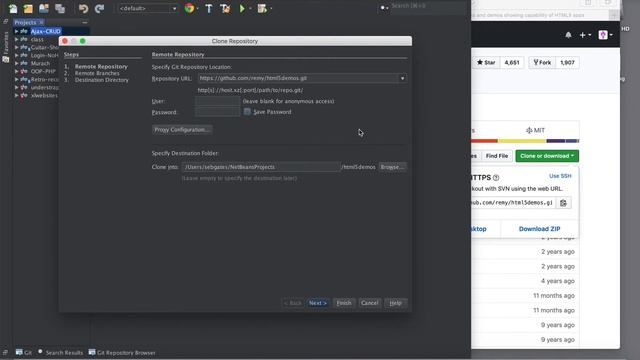640x360 pixels.
Task: Click the Chrome browser icon in the toolbar
Action: (189, 8)
